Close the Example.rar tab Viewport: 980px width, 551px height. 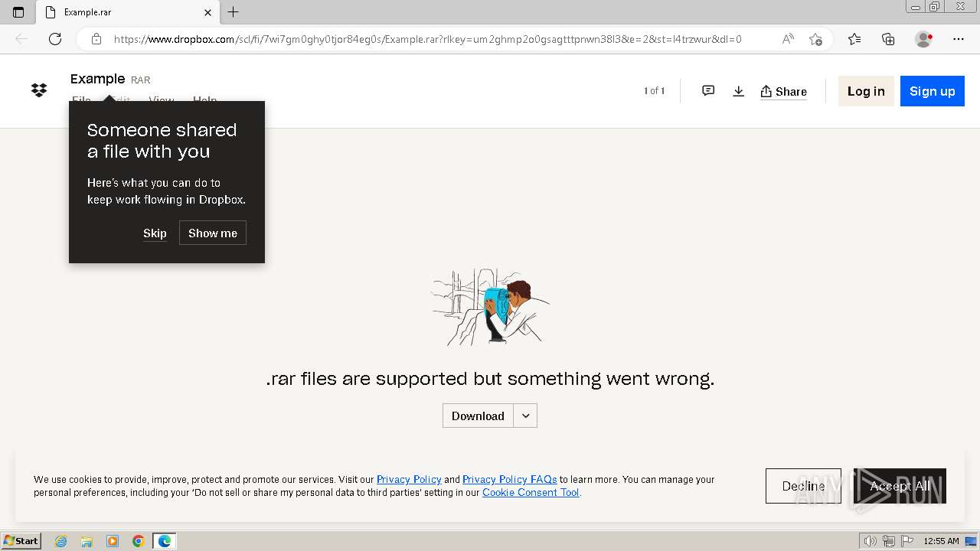tap(208, 12)
